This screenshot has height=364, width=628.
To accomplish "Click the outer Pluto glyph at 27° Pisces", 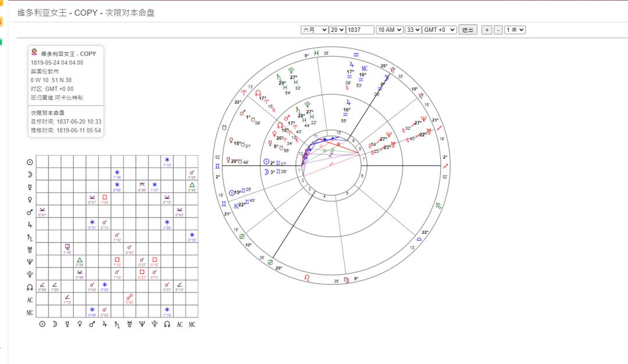I will 291,70.
